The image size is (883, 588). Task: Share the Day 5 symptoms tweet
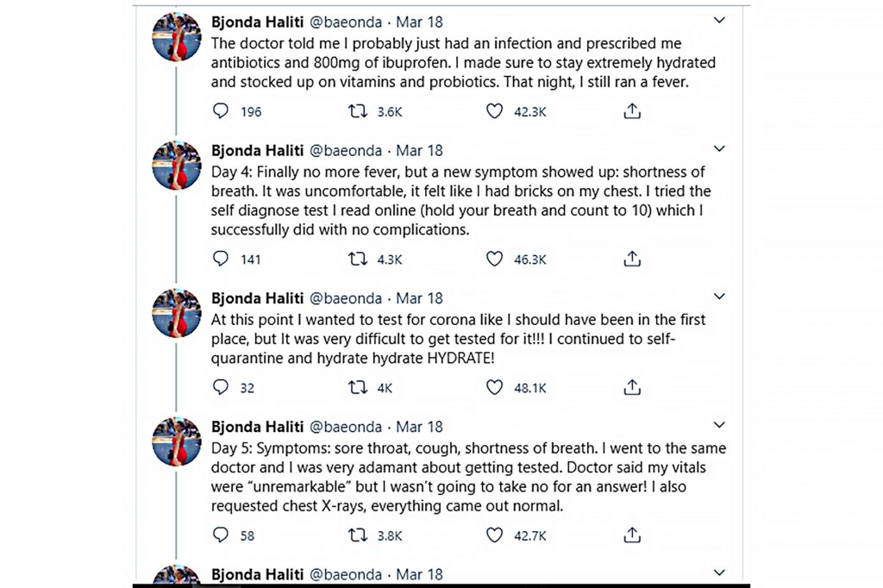pyautogui.click(x=632, y=535)
